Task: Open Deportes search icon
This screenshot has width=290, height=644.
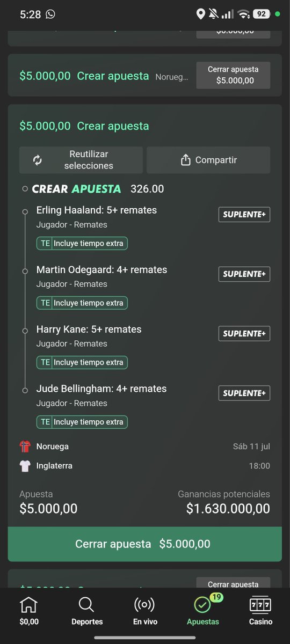Action: point(86,611)
